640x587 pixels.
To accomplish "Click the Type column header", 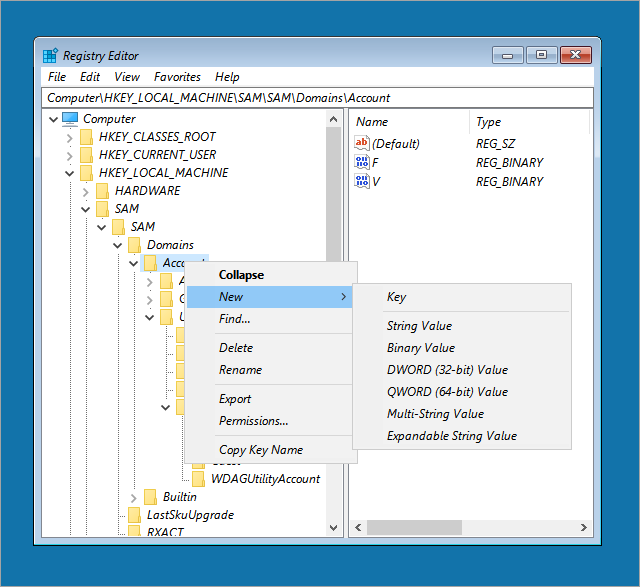I will click(x=529, y=122).
